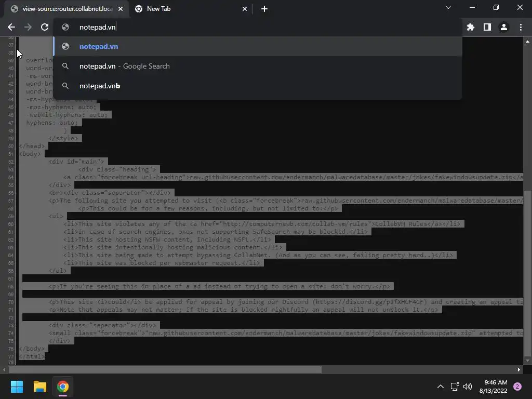Reload the current page

pos(45,27)
